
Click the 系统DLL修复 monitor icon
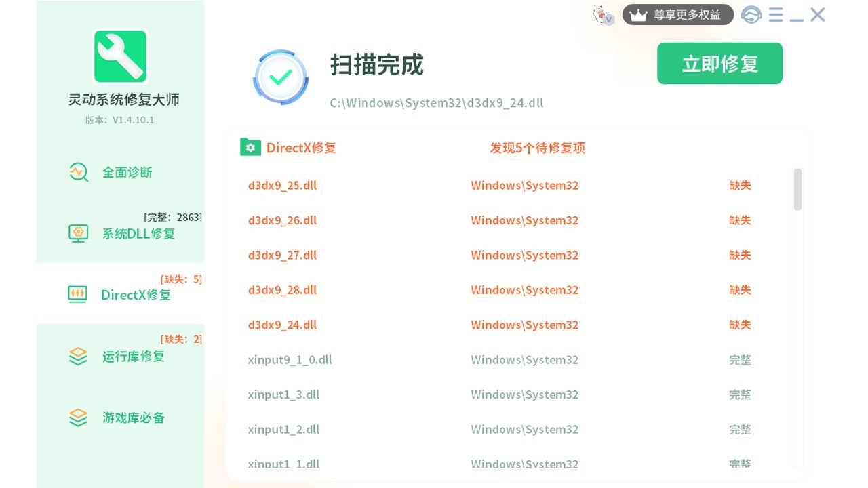(x=79, y=232)
